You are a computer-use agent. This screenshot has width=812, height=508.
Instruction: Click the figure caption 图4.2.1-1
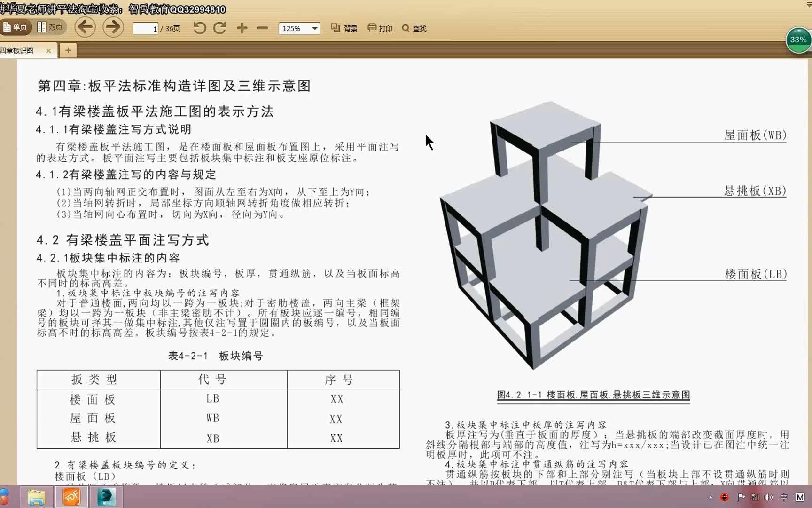(593, 395)
